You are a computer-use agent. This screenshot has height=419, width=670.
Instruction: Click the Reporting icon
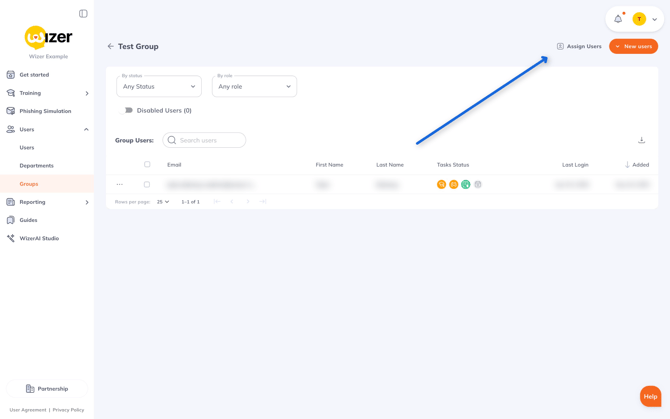click(x=11, y=202)
